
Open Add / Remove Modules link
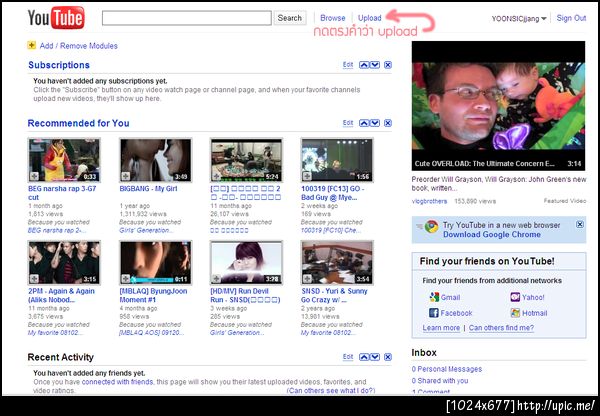[x=78, y=46]
